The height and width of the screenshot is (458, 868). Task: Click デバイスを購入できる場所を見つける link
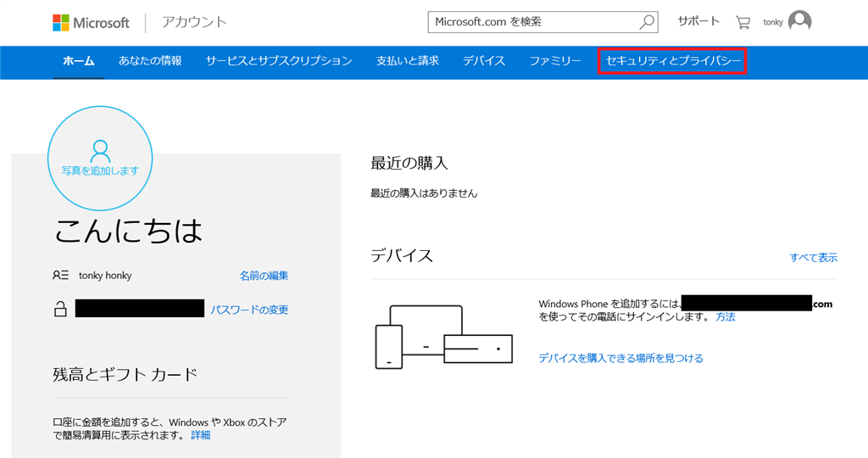(x=620, y=358)
